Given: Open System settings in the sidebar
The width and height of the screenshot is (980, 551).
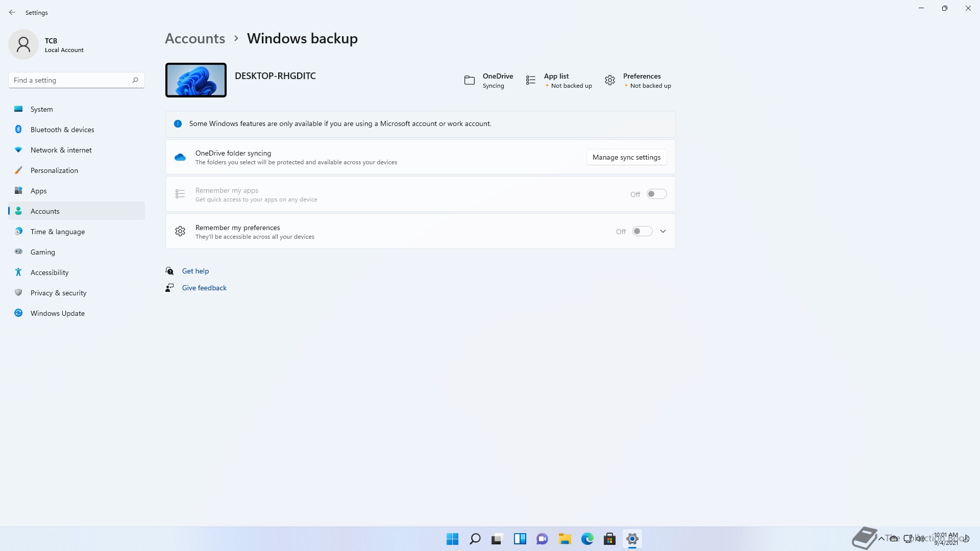Looking at the screenshot, I should tap(77, 109).
